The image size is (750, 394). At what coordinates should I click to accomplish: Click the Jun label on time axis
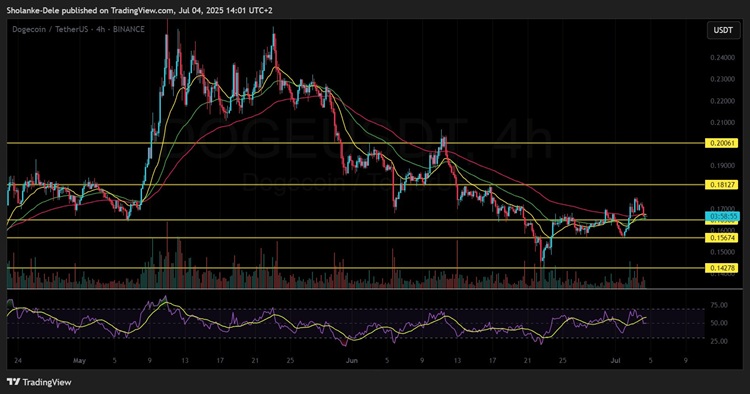coord(352,361)
